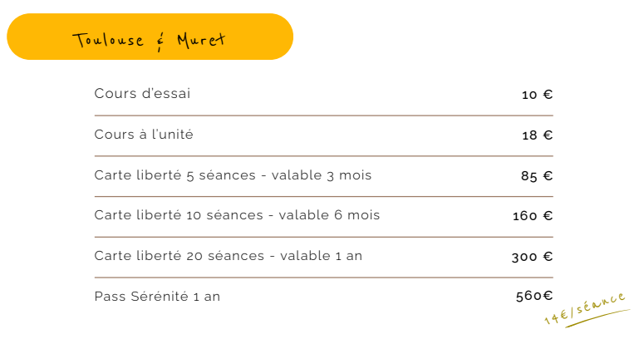This screenshot has height=339, width=644.
Task: Click the word Muret in the banner
Action: pos(201,40)
